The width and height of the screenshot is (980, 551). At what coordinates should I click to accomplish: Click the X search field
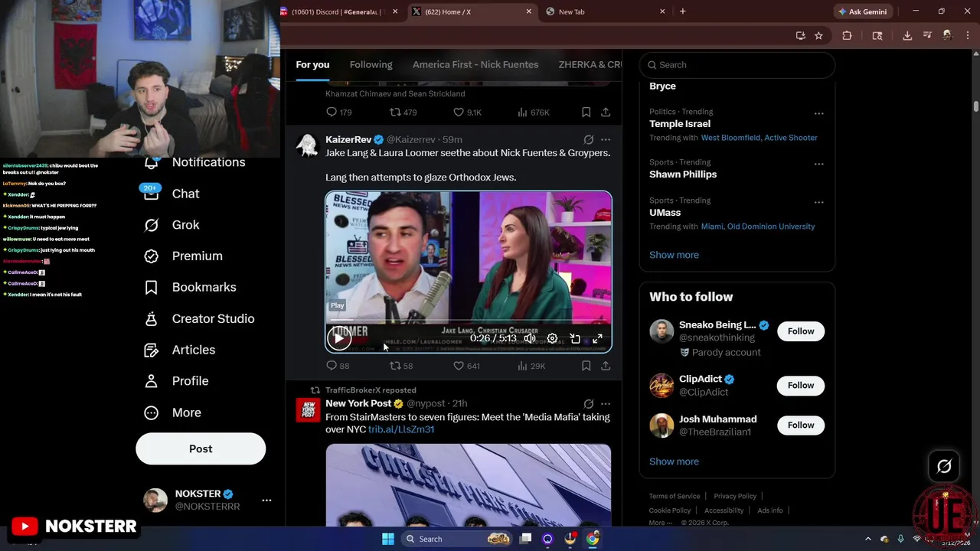737,65
